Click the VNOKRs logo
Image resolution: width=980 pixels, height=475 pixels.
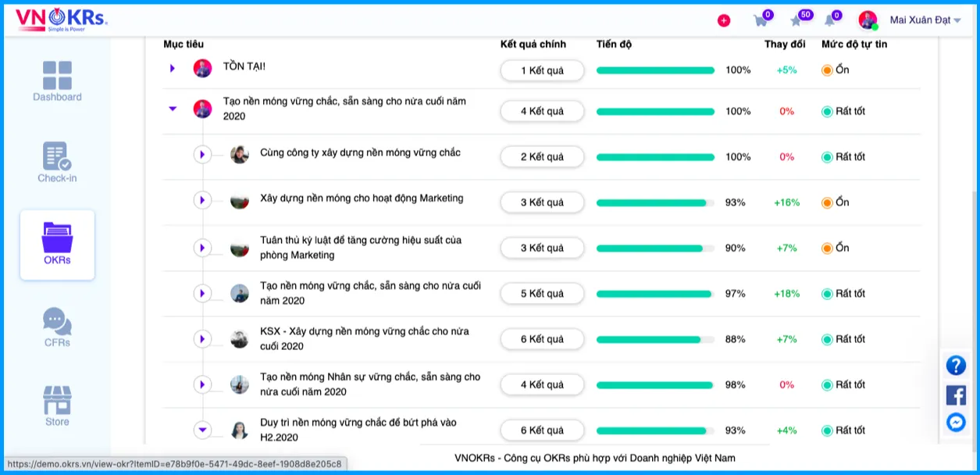pos(62,20)
